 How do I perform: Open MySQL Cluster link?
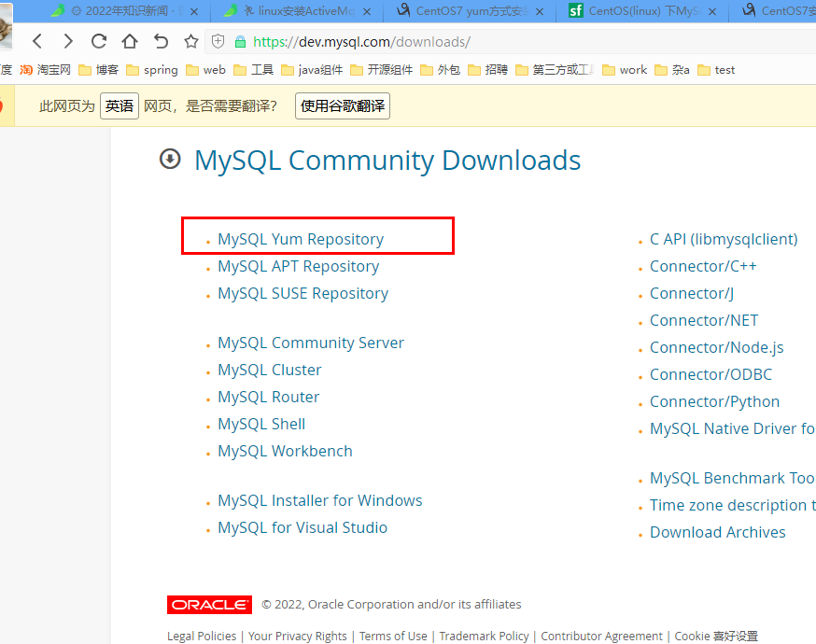coord(270,370)
